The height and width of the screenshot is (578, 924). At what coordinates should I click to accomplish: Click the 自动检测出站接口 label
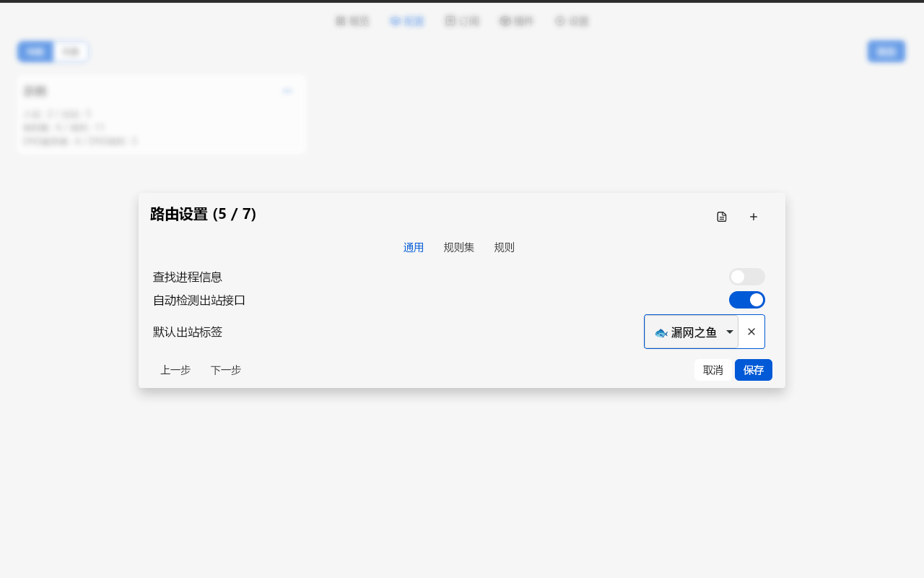pyautogui.click(x=199, y=300)
